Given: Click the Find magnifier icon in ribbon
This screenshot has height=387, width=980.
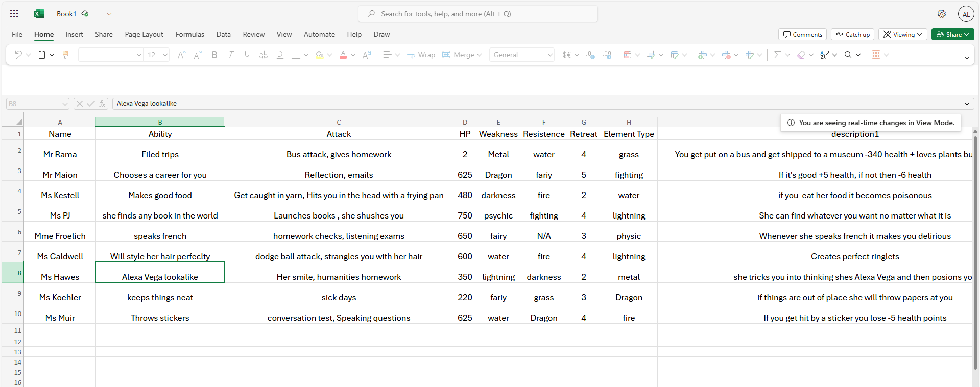Looking at the screenshot, I should 848,55.
